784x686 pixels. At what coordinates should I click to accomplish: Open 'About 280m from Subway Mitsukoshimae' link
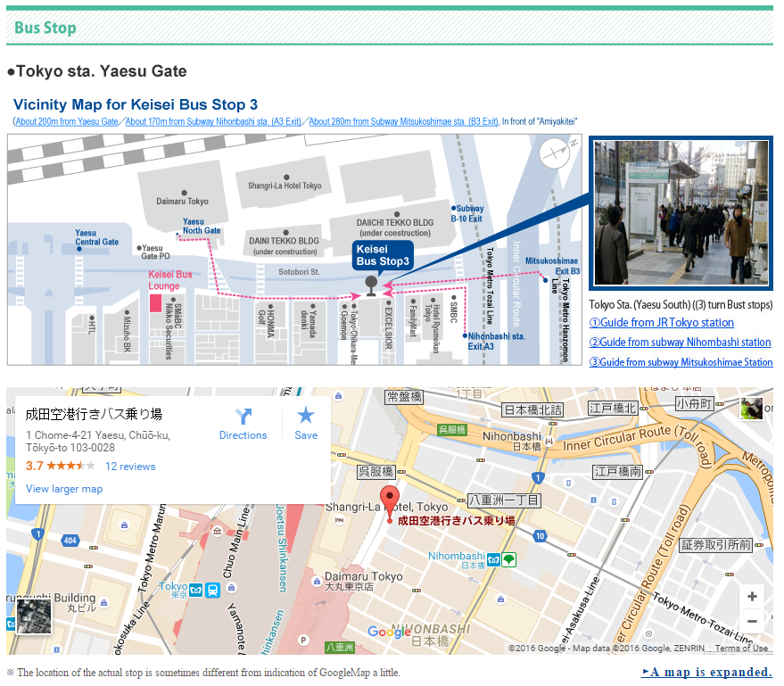(x=403, y=121)
